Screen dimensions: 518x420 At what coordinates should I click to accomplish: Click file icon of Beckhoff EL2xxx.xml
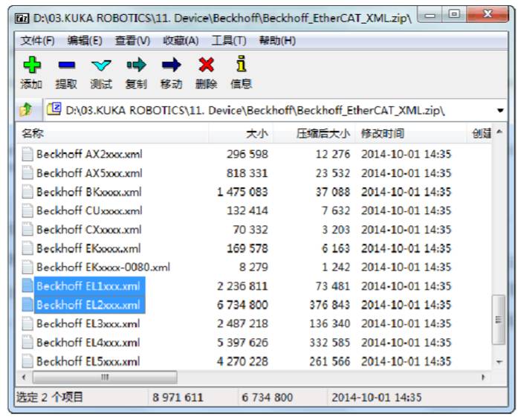[27, 305]
